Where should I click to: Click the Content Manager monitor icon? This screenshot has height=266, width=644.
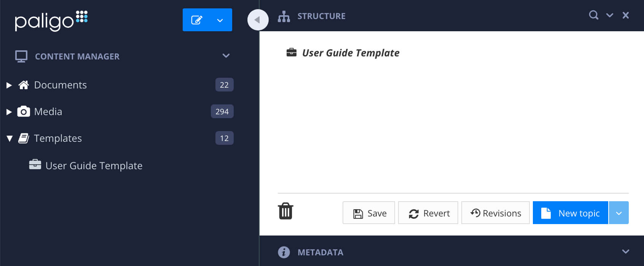(x=21, y=56)
